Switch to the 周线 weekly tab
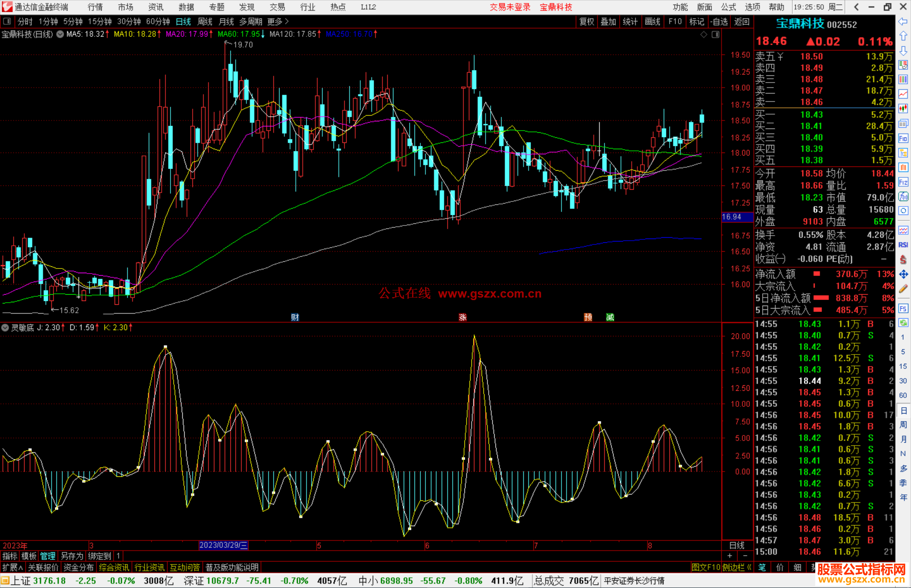 (205, 21)
